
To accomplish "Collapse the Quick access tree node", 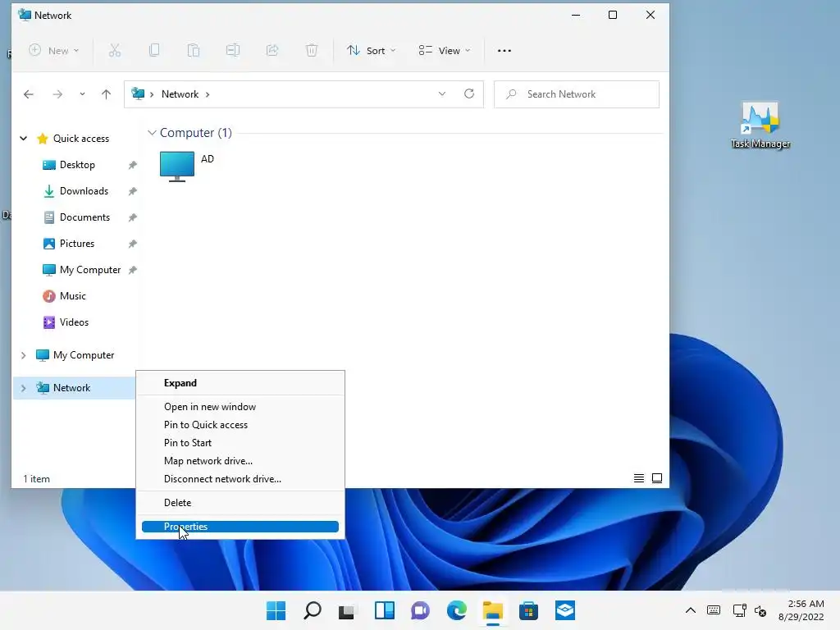I will [x=24, y=138].
